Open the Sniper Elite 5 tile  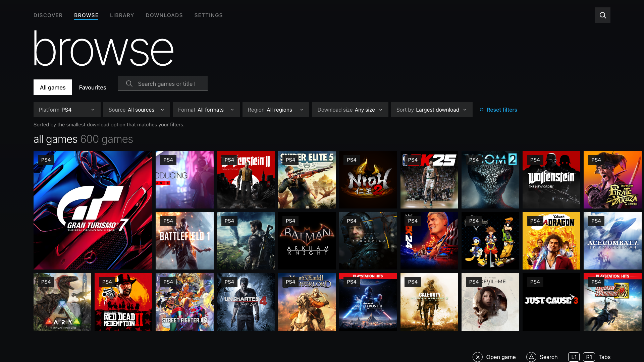(307, 180)
